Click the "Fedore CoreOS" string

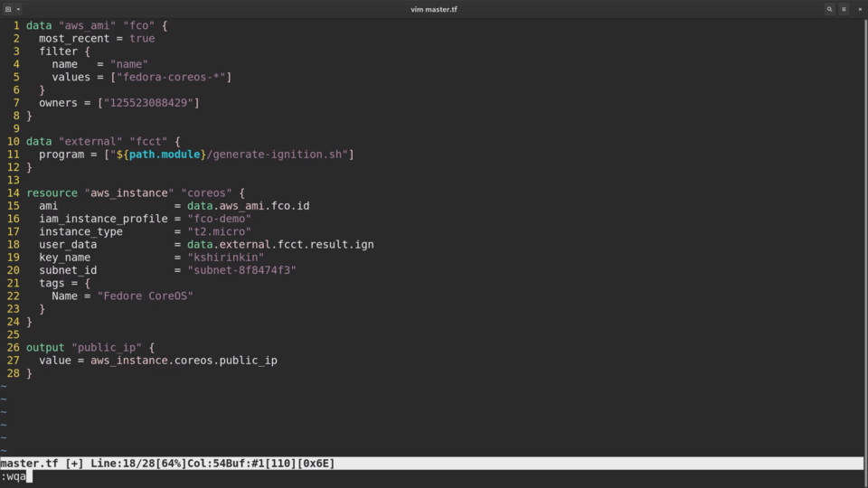coord(145,296)
